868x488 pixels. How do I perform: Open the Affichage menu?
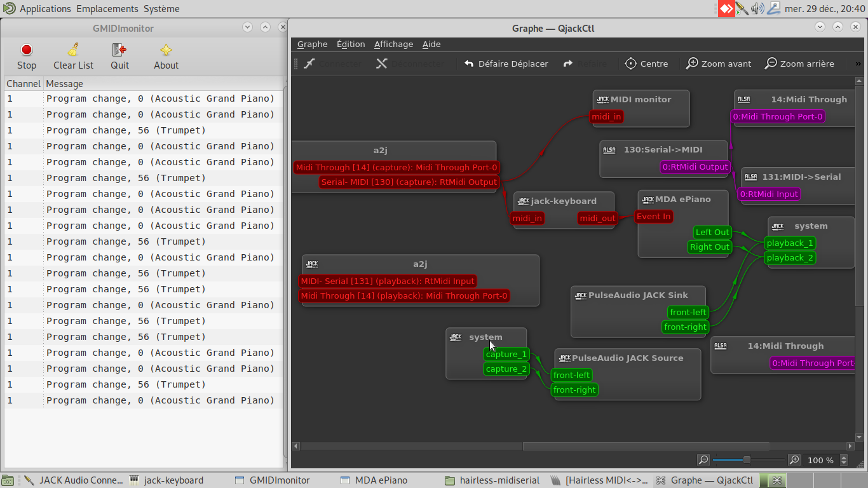393,44
